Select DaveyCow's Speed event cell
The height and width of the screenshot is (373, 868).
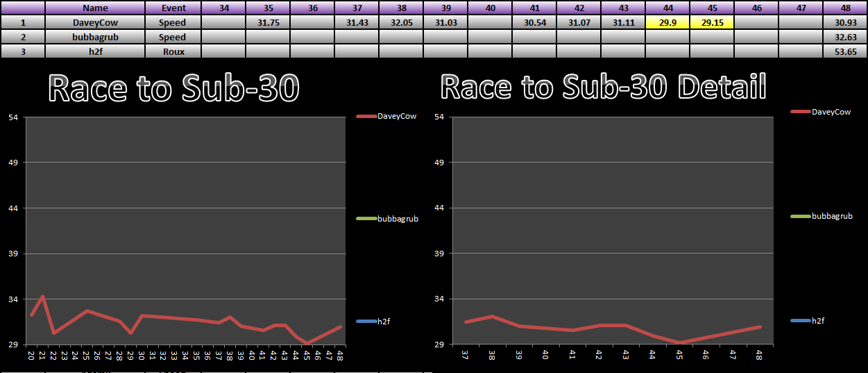click(x=173, y=22)
